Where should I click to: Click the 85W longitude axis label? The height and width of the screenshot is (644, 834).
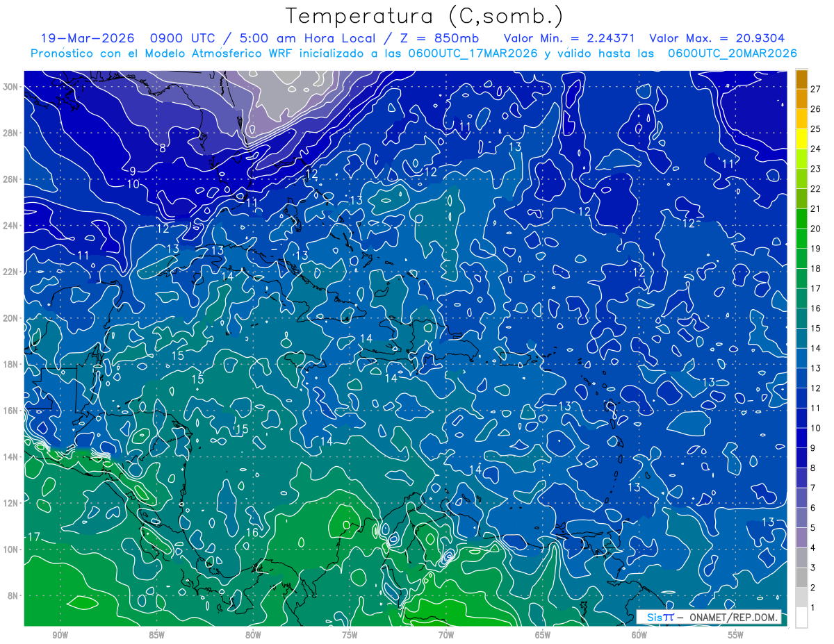pos(156,636)
